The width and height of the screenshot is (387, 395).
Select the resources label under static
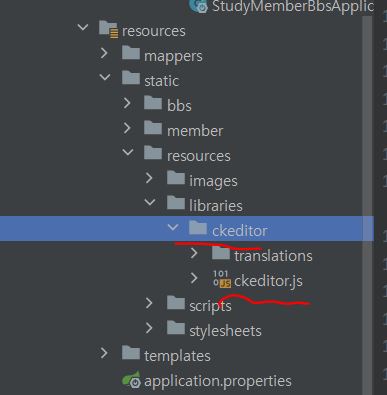[199, 156]
